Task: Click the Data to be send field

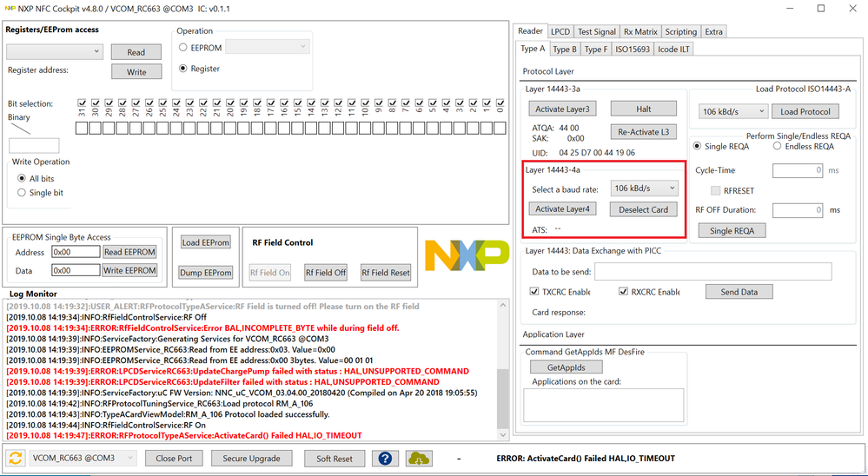Action: (713, 272)
